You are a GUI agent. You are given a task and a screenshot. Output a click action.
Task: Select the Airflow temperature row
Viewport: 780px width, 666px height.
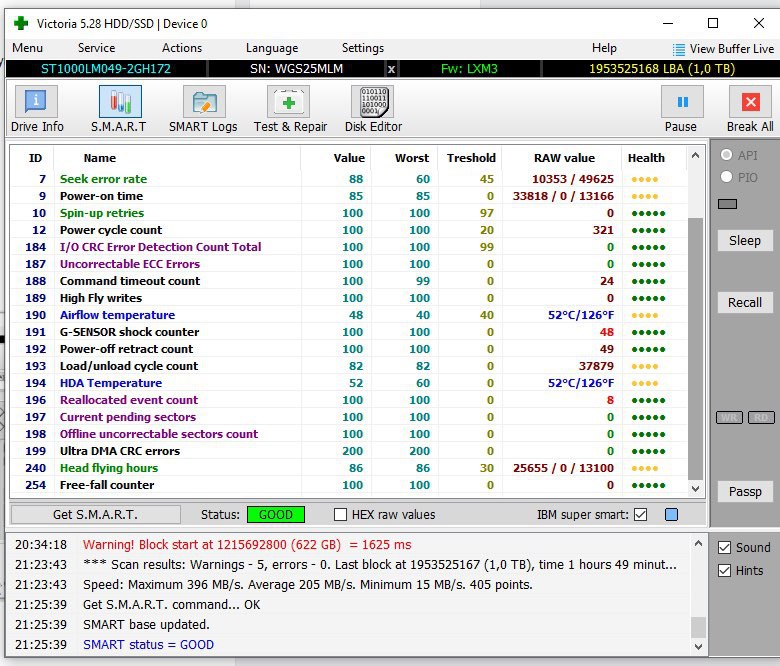click(349, 315)
